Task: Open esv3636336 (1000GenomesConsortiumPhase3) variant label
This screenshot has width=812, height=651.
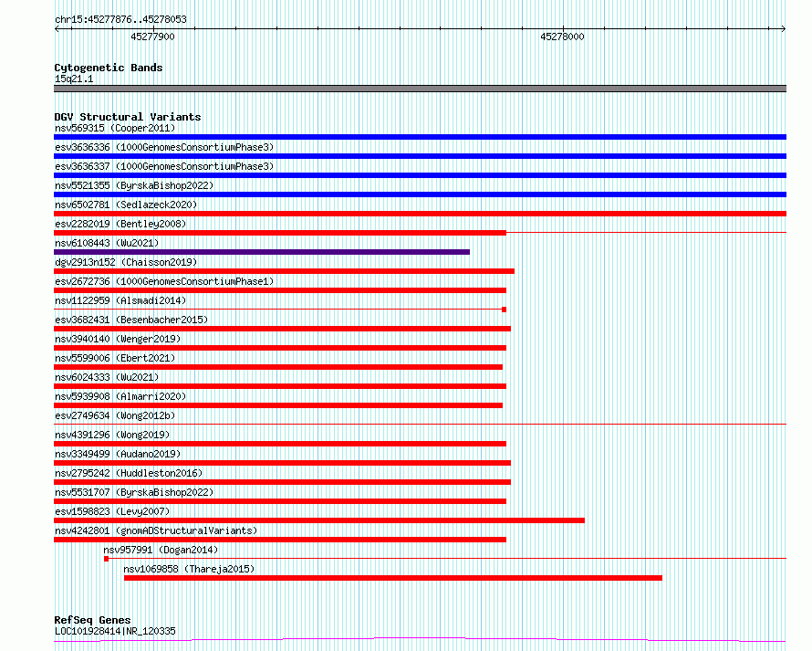Action: coord(164,147)
